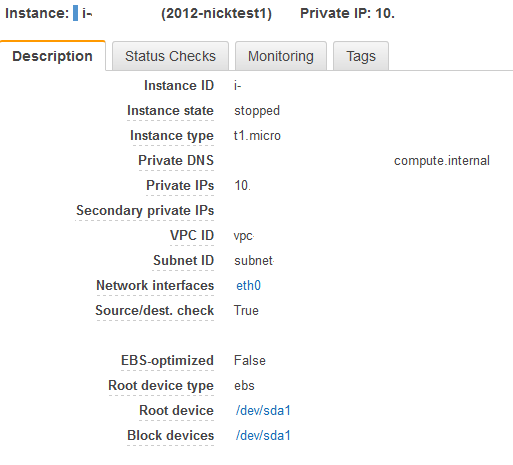Click the Network interfaces label
Screen dimensions: 513x465
(x=155, y=286)
